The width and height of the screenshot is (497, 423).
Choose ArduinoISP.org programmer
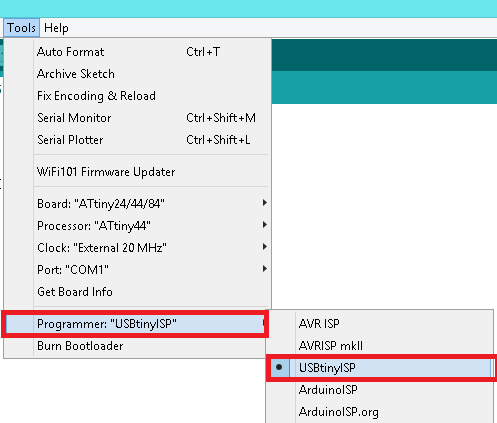380,412
